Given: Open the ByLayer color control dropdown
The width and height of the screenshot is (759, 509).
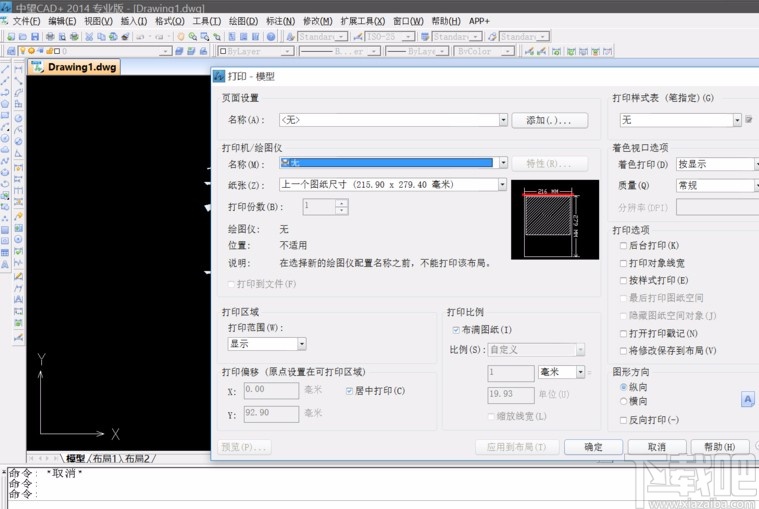Looking at the screenshot, I should (287, 51).
